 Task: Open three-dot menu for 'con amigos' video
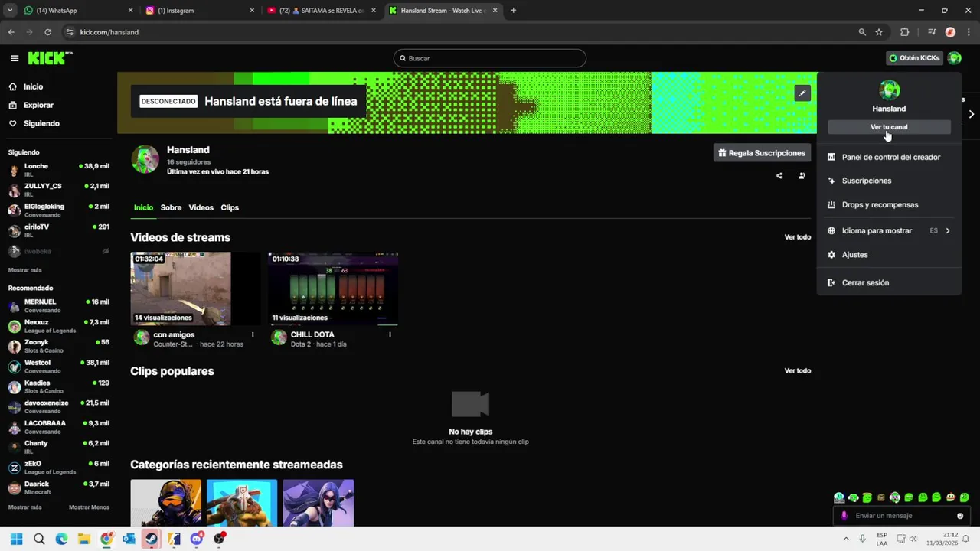[253, 334]
